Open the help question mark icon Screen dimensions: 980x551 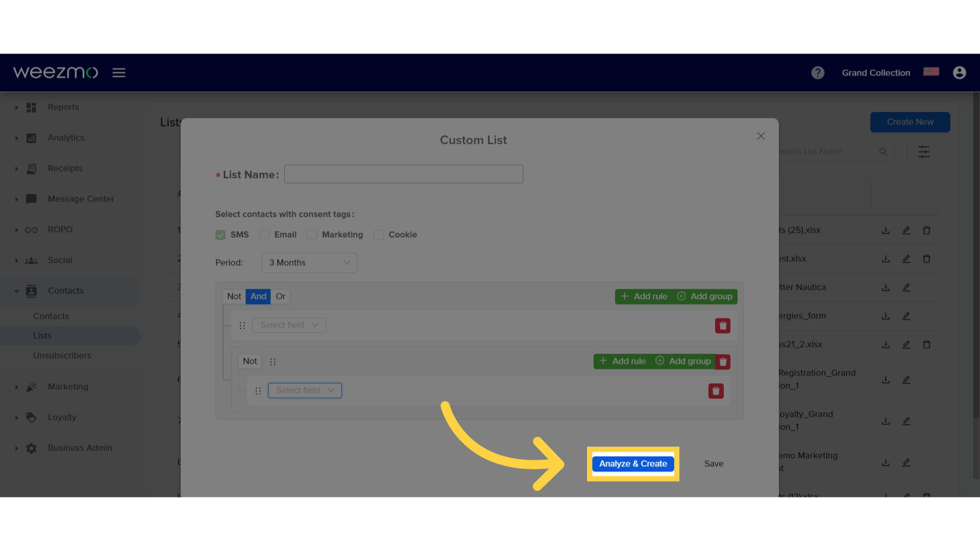[818, 72]
